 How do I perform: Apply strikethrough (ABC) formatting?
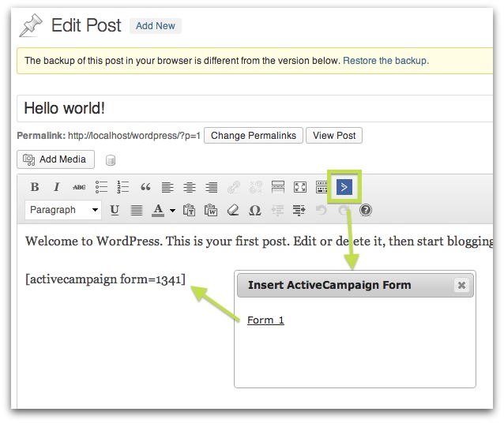[x=79, y=187]
